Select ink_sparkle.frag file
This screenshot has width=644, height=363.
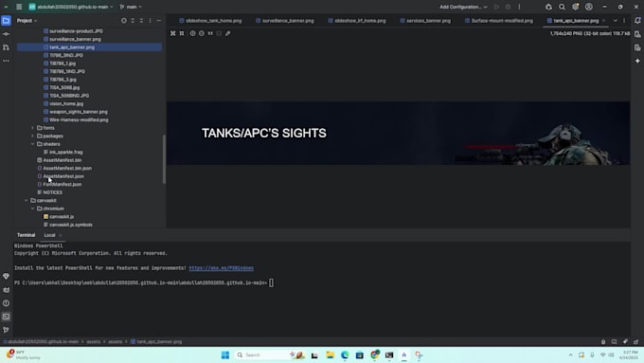tap(65, 152)
